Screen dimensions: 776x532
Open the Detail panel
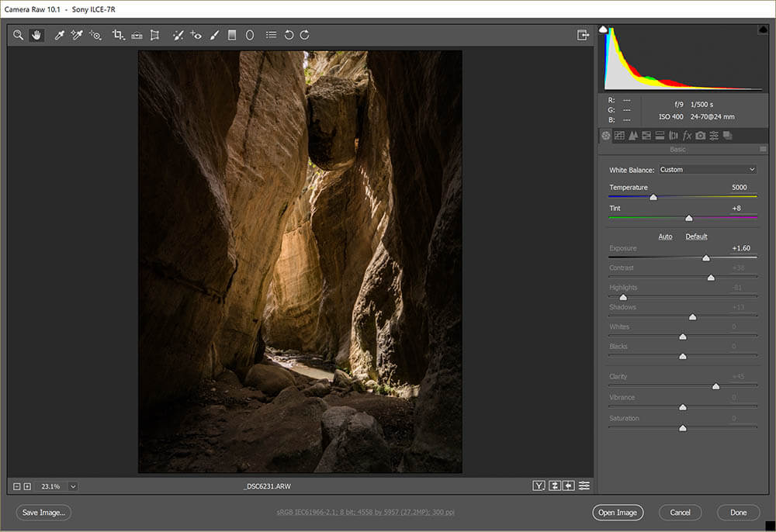(633, 135)
